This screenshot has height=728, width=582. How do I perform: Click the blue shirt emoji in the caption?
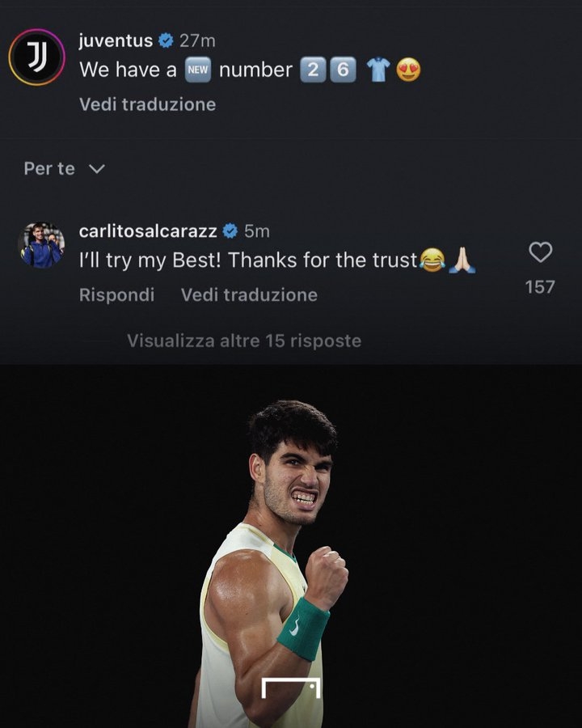pos(378,70)
